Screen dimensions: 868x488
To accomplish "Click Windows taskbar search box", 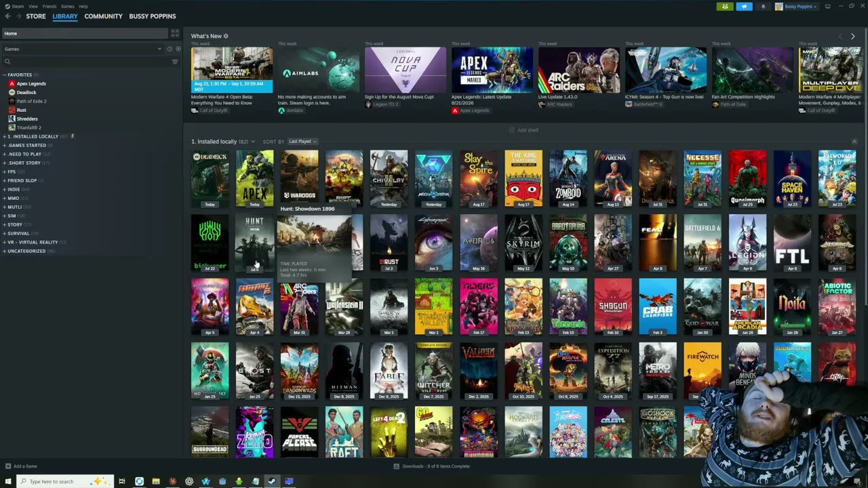I will pos(64,481).
